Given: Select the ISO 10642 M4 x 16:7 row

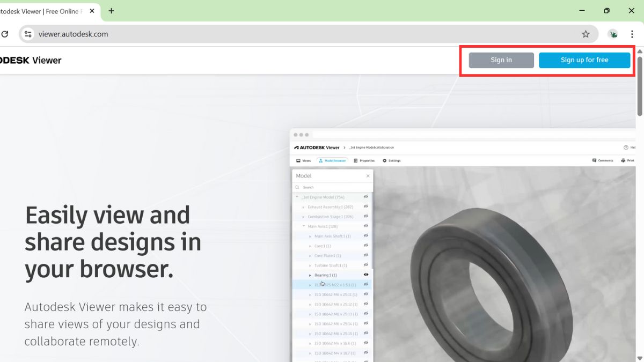Looking at the screenshot, I should click(332, 353).
